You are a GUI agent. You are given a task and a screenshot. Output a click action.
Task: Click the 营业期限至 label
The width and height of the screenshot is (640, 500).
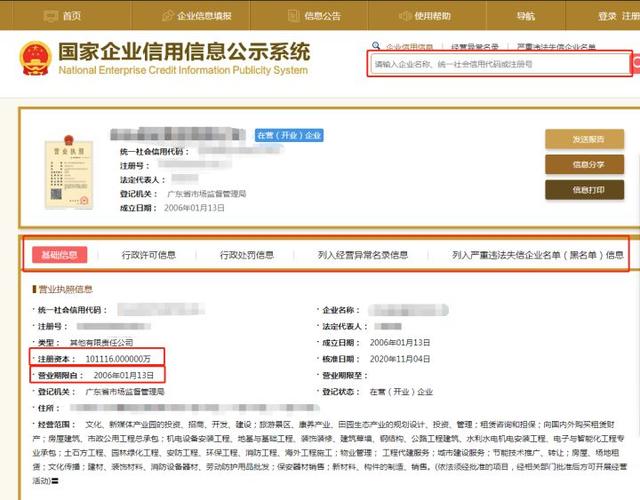tap(344, 376)
